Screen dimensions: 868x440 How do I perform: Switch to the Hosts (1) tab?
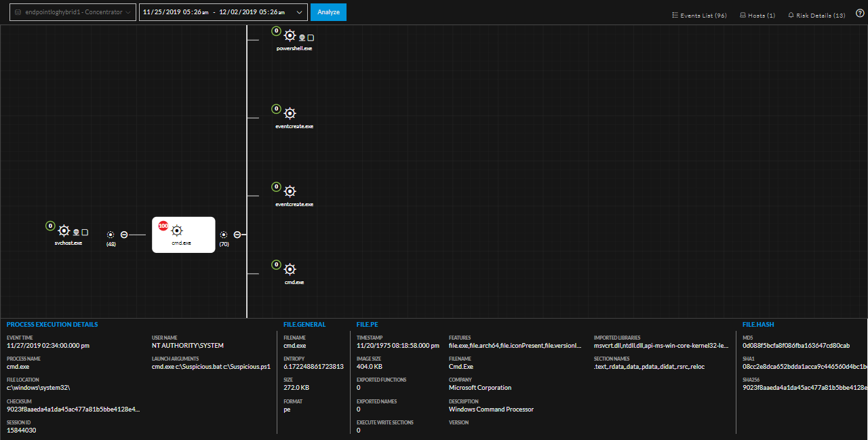[x=757, y=15]
